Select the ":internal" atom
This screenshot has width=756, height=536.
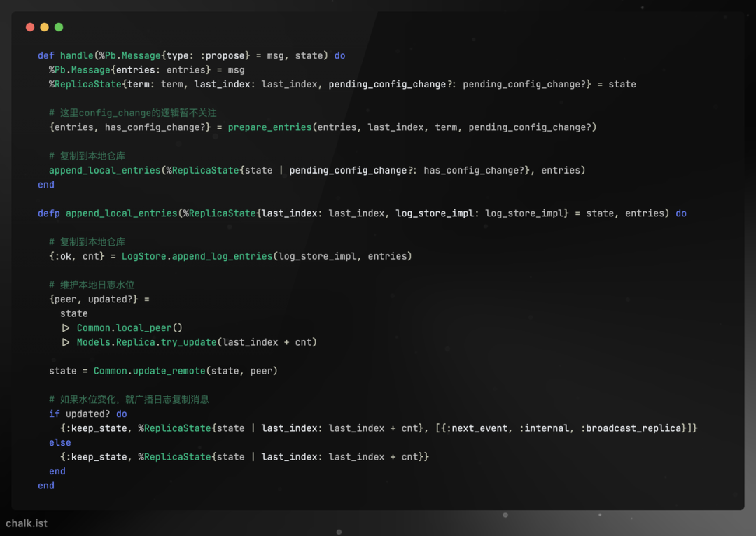(544, 428)
